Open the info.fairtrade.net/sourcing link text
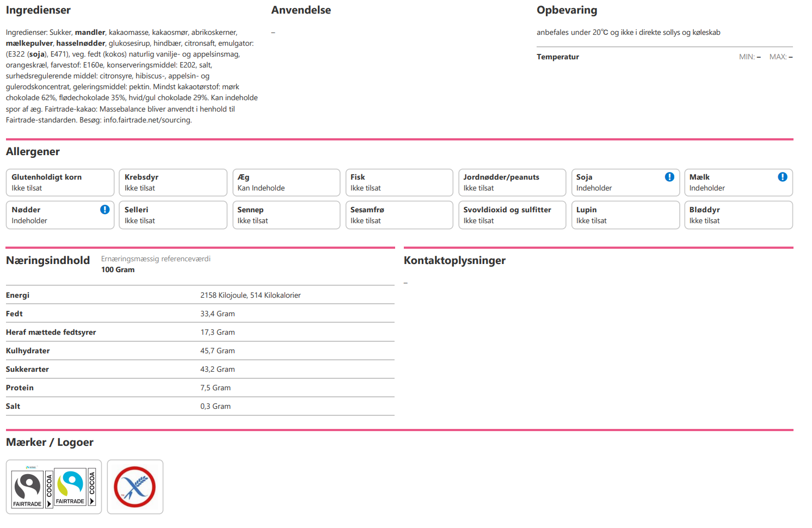Image resolution: width=812 pixels, height=528 pixels. tap(147, 120)
